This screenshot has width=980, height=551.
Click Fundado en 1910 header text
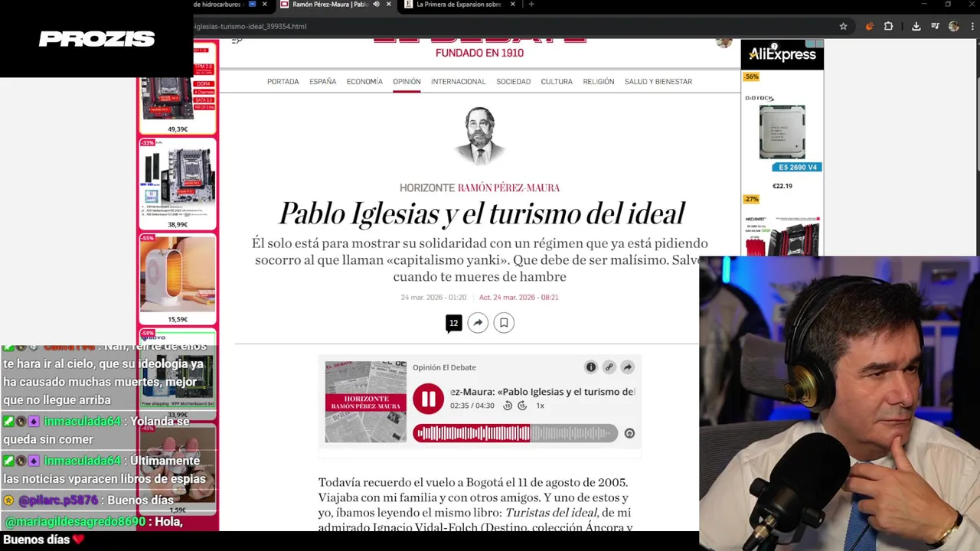pos(479,53)
